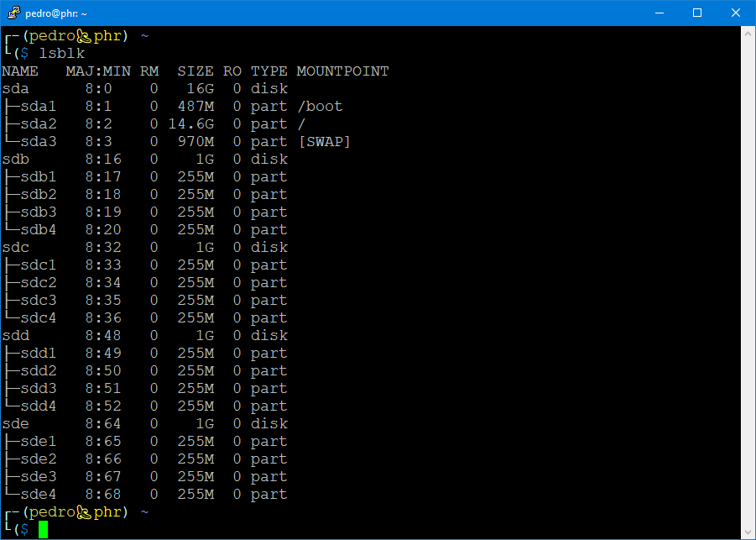756x540 pixels.
Task: Click the sde4 partition name
Action: click(x=38, y=495)
